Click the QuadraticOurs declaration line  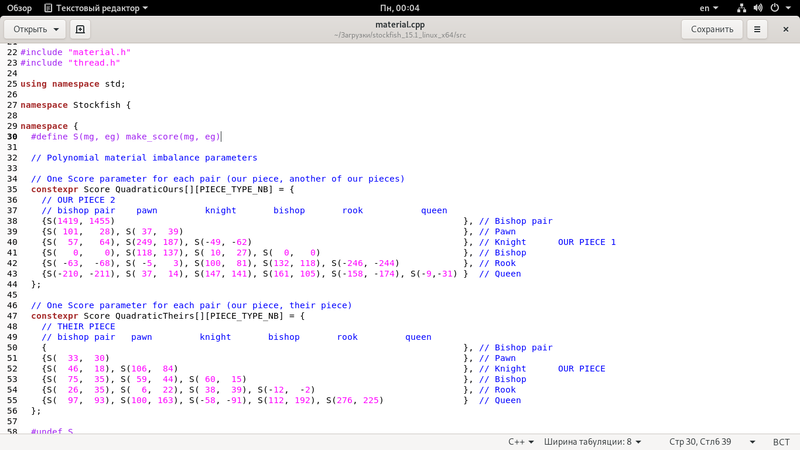(162, 189)
